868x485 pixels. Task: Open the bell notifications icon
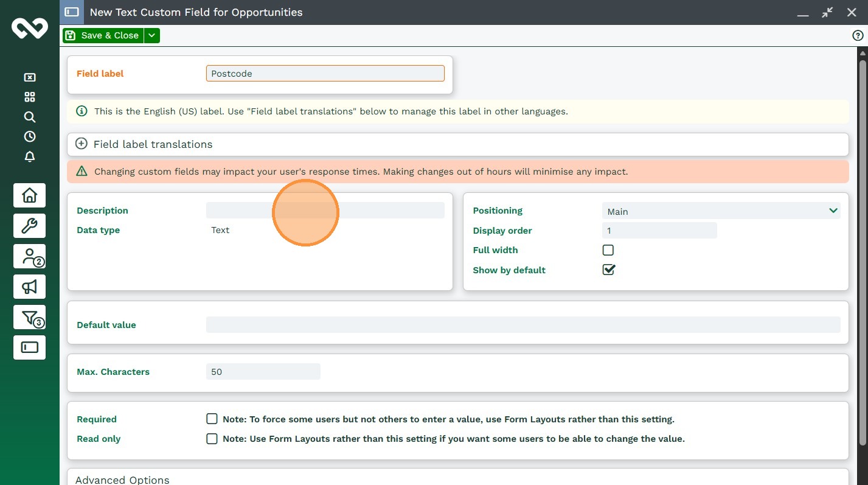click(29, 156)
